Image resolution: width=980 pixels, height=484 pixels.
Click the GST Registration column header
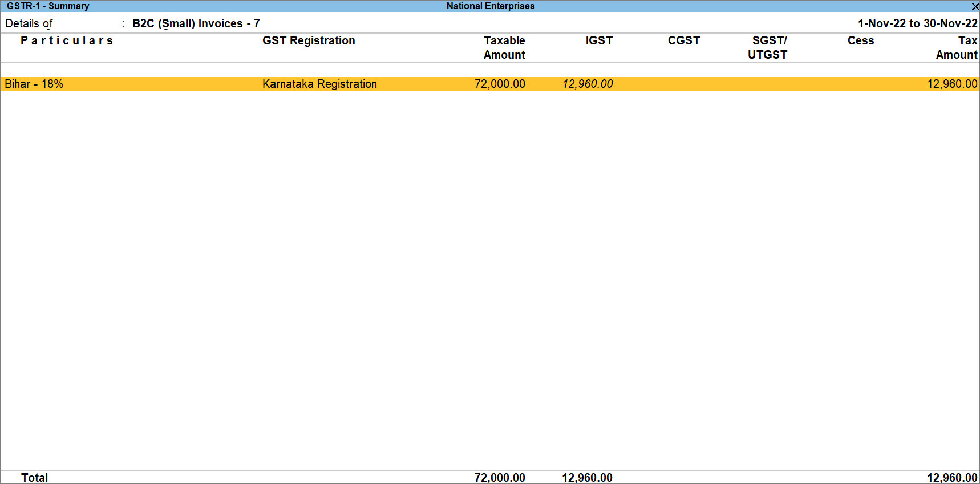[309, 40]
